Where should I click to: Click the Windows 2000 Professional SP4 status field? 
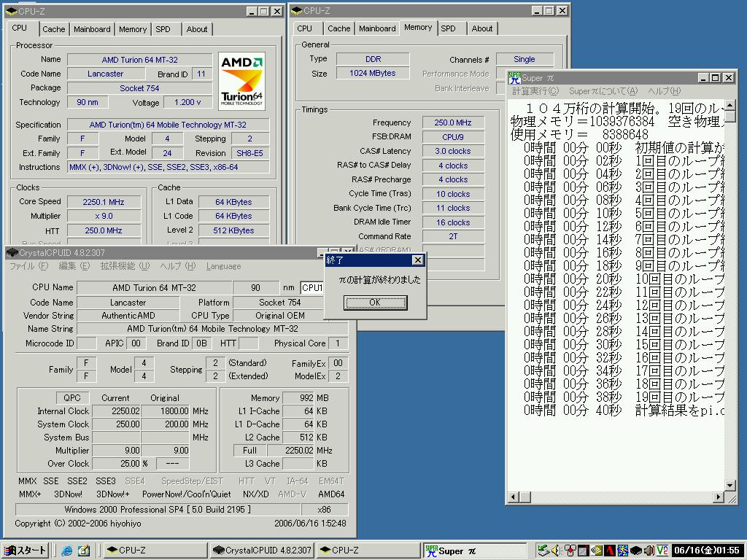158,510
